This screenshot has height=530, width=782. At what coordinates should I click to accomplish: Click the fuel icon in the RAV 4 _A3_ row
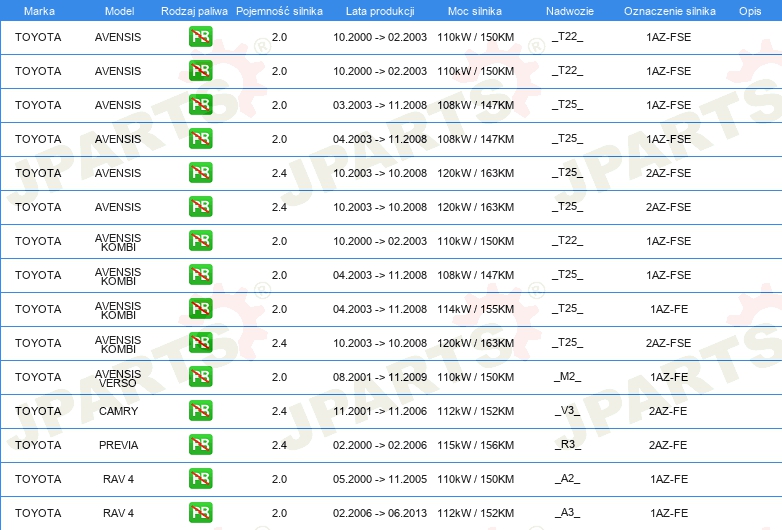[x=200, y=513]
